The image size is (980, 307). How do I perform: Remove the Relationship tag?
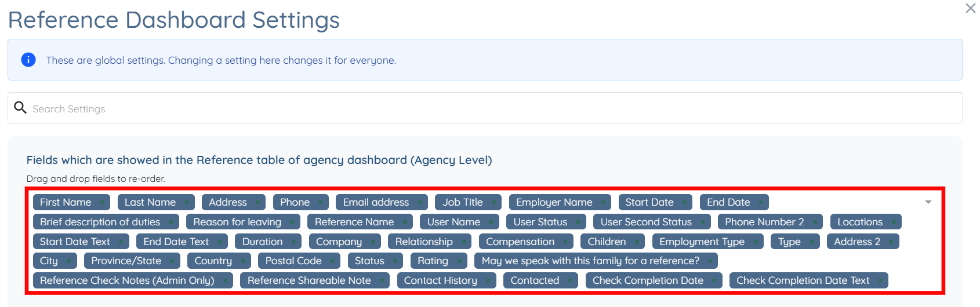tap(463, 242)
